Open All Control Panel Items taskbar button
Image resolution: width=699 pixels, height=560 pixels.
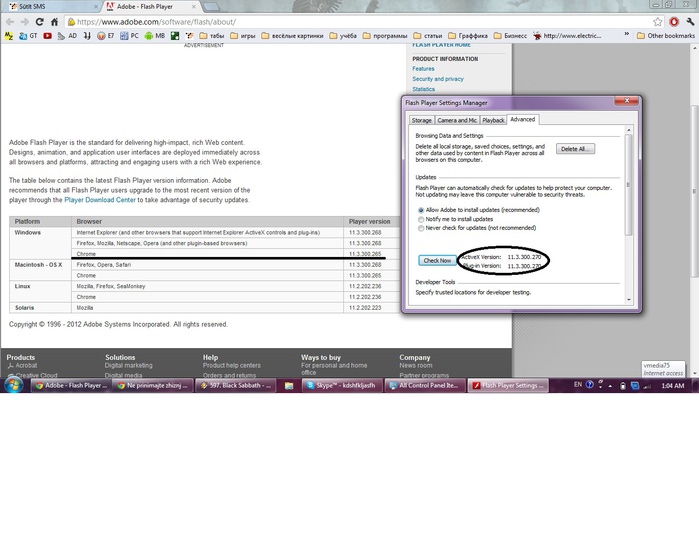coord(425,386)
